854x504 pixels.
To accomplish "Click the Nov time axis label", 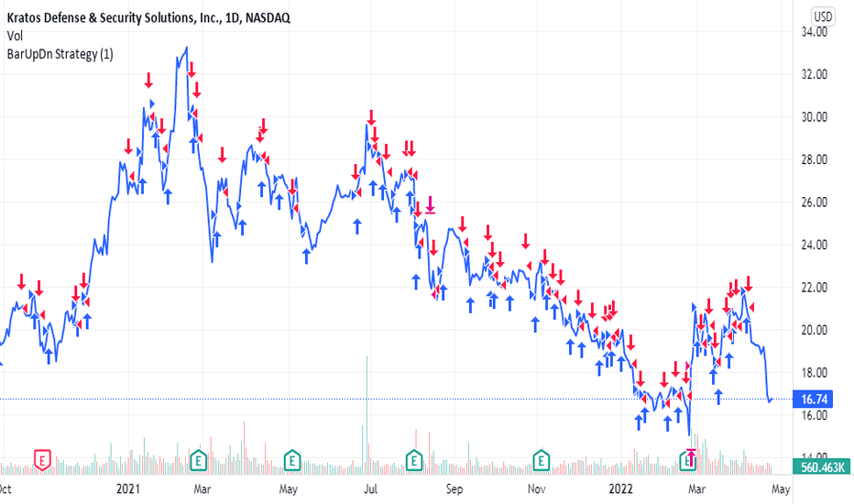I will point(536,488).
